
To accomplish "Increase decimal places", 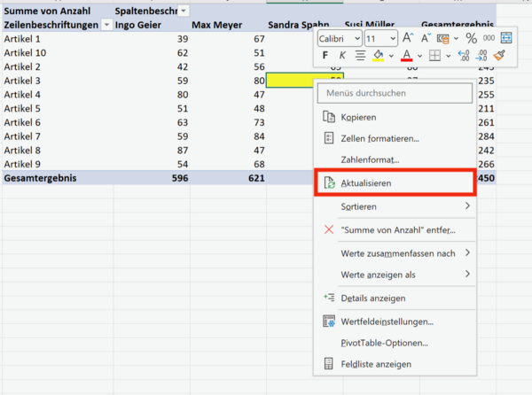I will pyautogui.click(x=464, y=55).
